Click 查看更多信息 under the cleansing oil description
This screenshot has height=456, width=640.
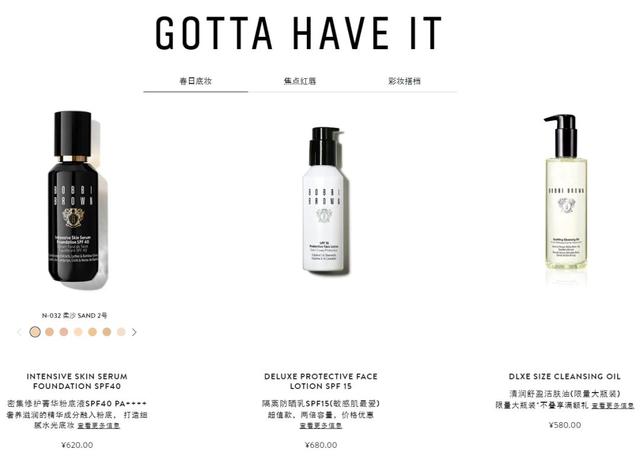[613, 405]
